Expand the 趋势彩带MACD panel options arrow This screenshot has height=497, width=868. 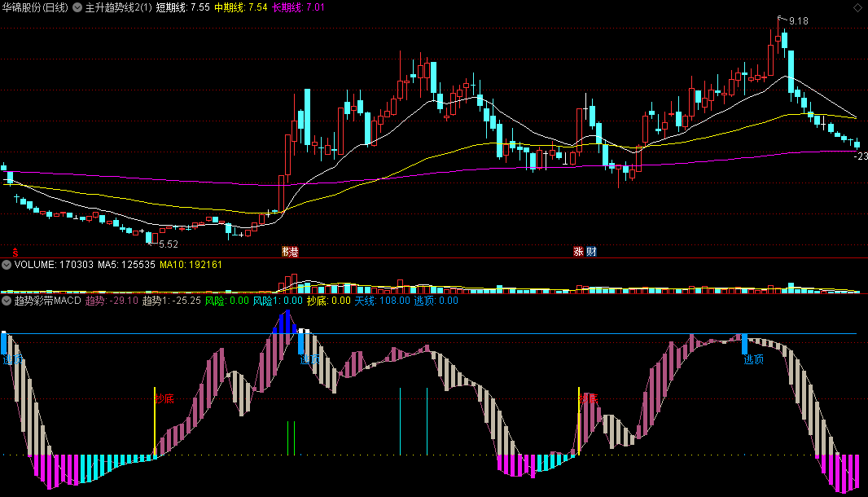pos(7,301)
